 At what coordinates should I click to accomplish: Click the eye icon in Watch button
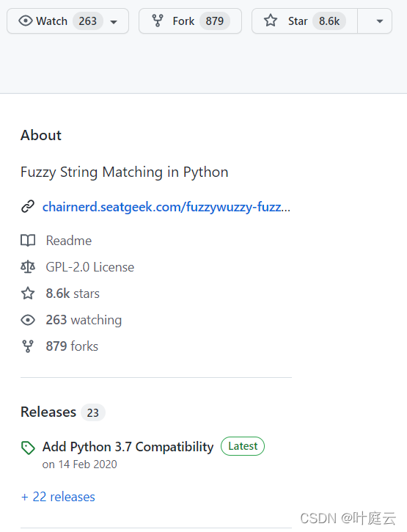[x=26, y=21]
